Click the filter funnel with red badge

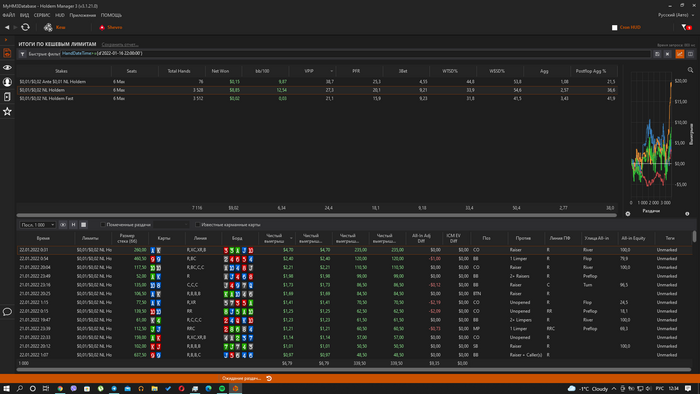pyautogui.click(x=686, y=27)
